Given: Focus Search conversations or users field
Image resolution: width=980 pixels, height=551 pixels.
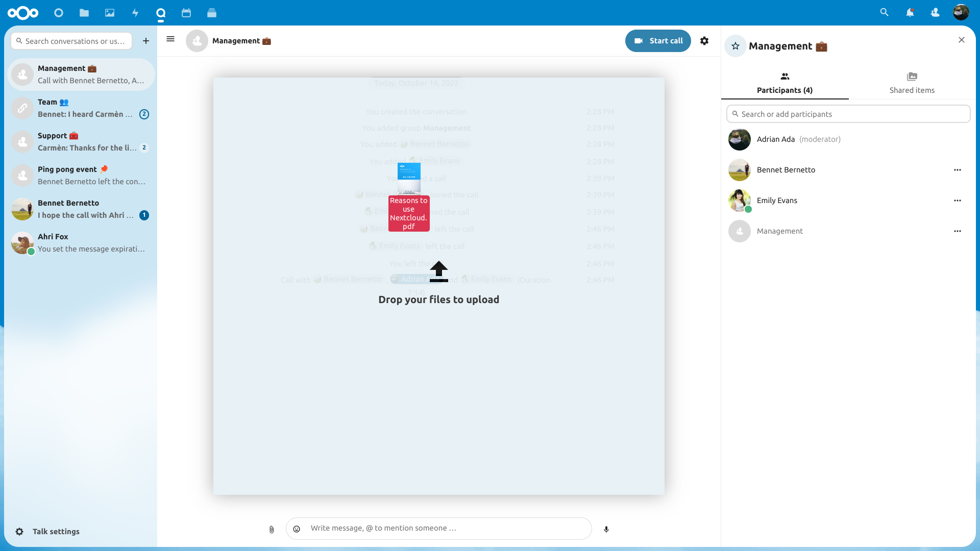Looking at the screenshot, I should coord(71,41).
